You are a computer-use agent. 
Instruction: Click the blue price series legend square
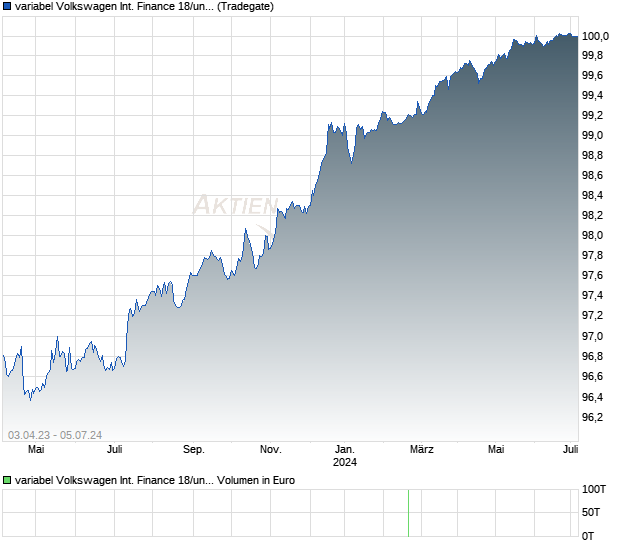tap(7, 7)
